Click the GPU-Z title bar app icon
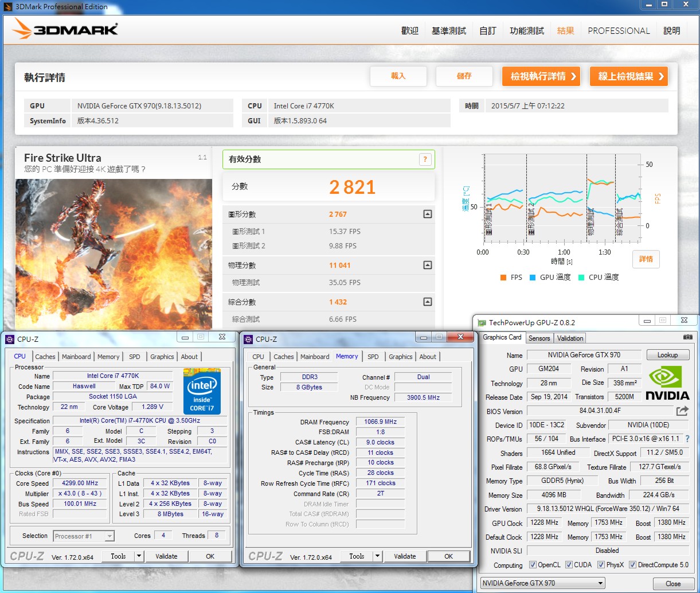Screen dimensions: 700x593 [482, 323]
